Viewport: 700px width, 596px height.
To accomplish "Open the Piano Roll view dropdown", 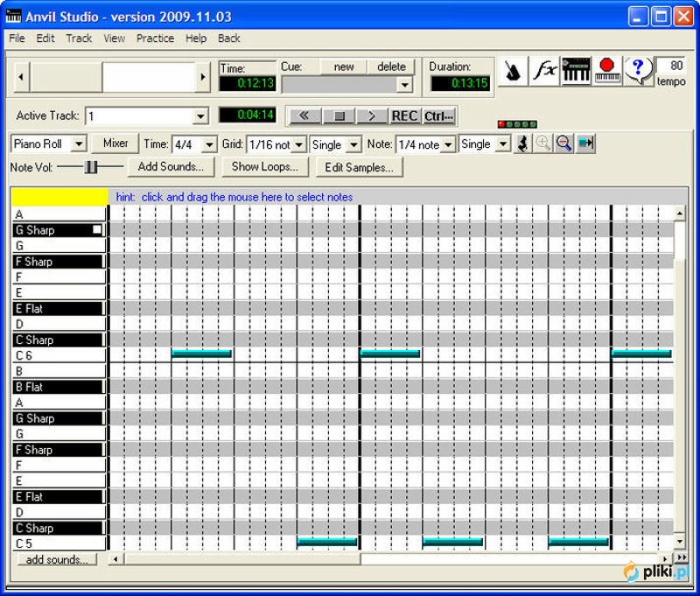I will (x=79, y=144).
